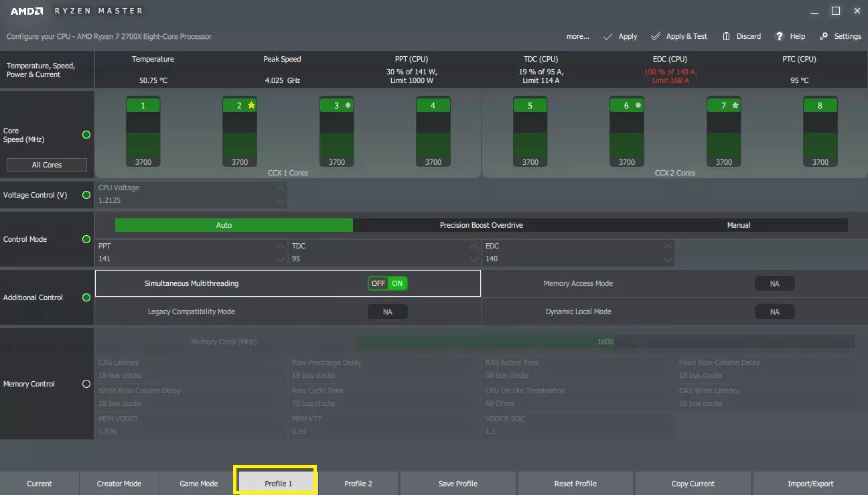Select core 1 speed bar
The width and height of the screenshot is (868, 495).
point(143,131)
